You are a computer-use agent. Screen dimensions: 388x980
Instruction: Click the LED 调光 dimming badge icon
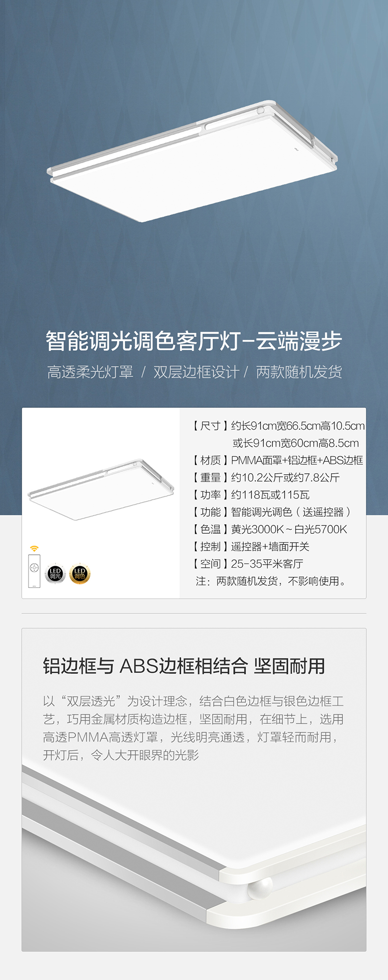coord(55,574)
